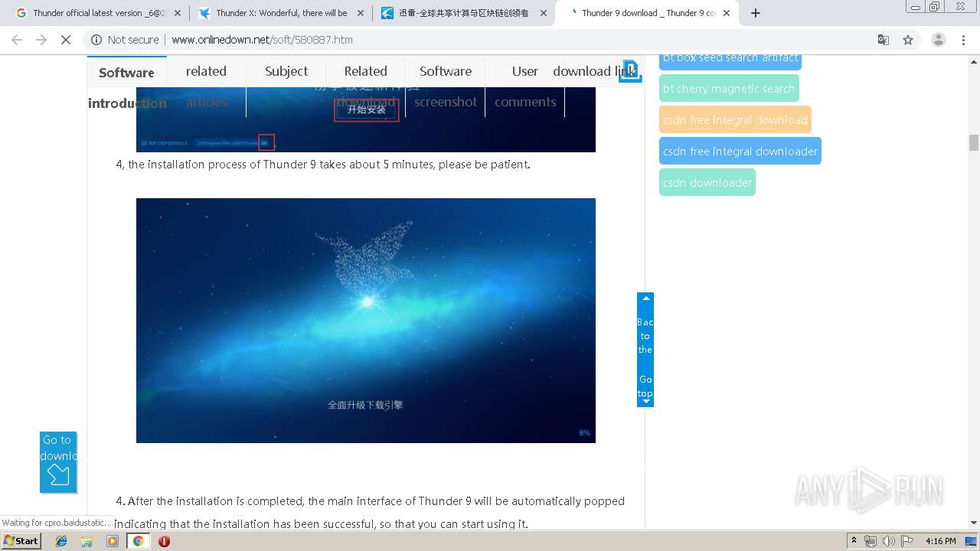The height and width of the screenshot is (551, 980).
Task: Click the 'csdn free integral download' tag
Action: (735, 120)
